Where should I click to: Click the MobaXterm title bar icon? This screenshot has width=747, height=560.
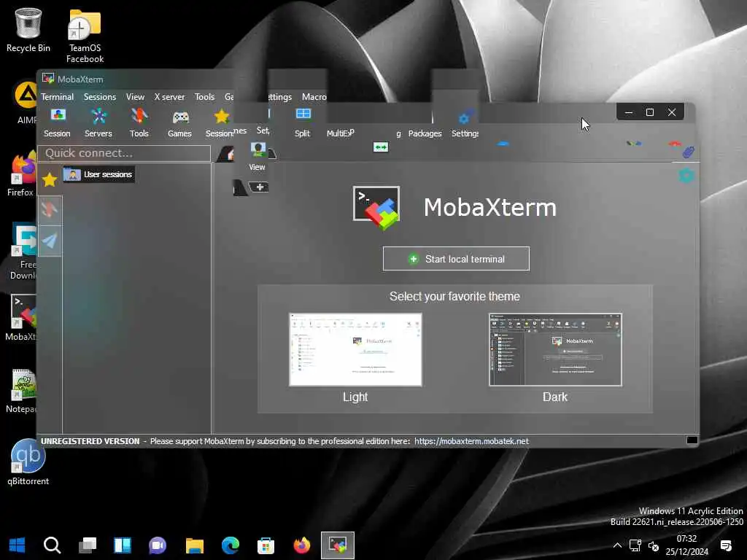[47, 79]
